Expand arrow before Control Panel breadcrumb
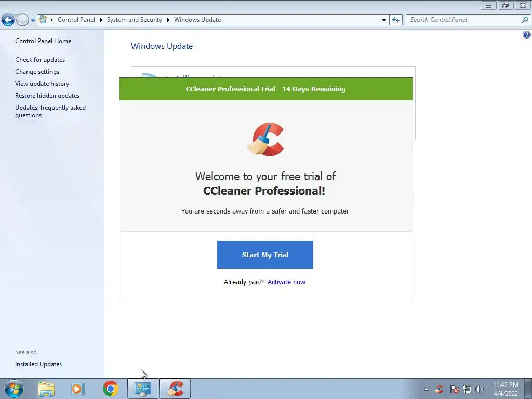Screen dimensions: 532x399 tap(52, 20)
